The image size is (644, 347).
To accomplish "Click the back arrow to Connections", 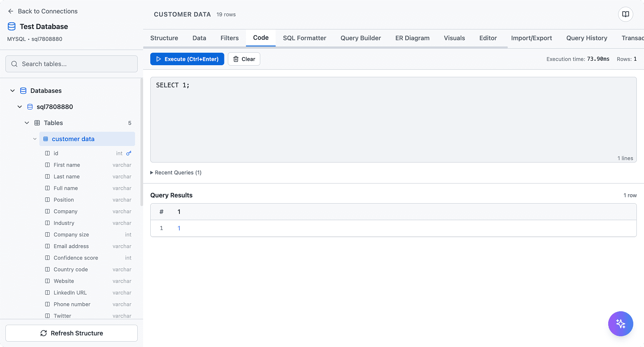I will (x=10, y=11).
